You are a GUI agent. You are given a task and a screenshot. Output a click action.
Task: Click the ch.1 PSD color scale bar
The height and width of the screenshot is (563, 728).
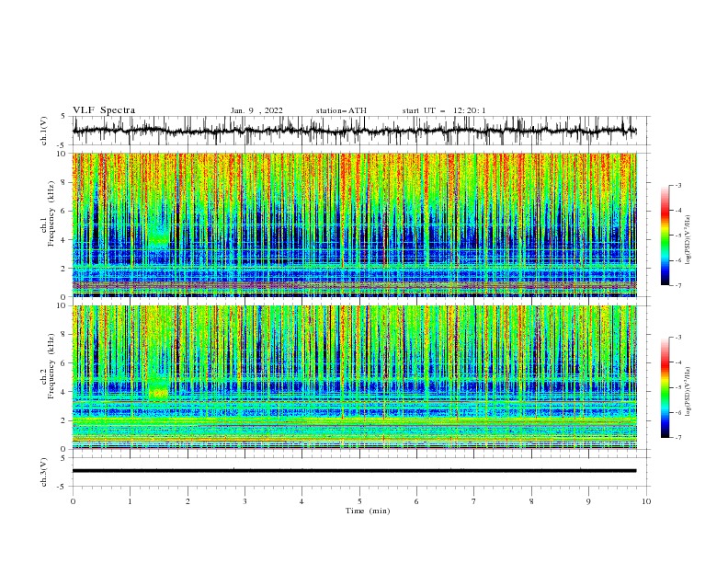(x=665, y=236)
